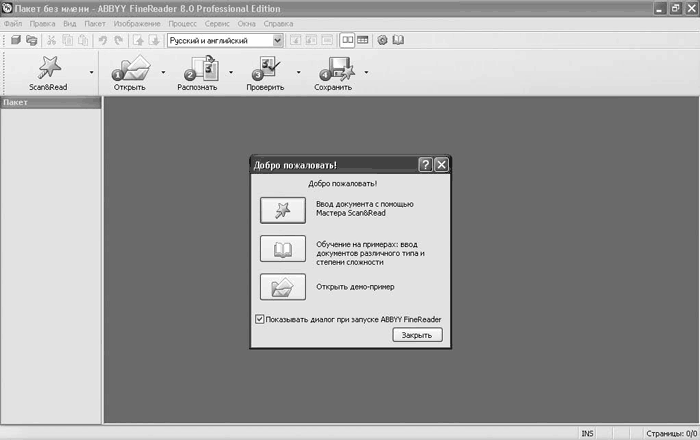
Task: Expand the Проверить dropdown arrow
Action: click(x=298, y=72)
